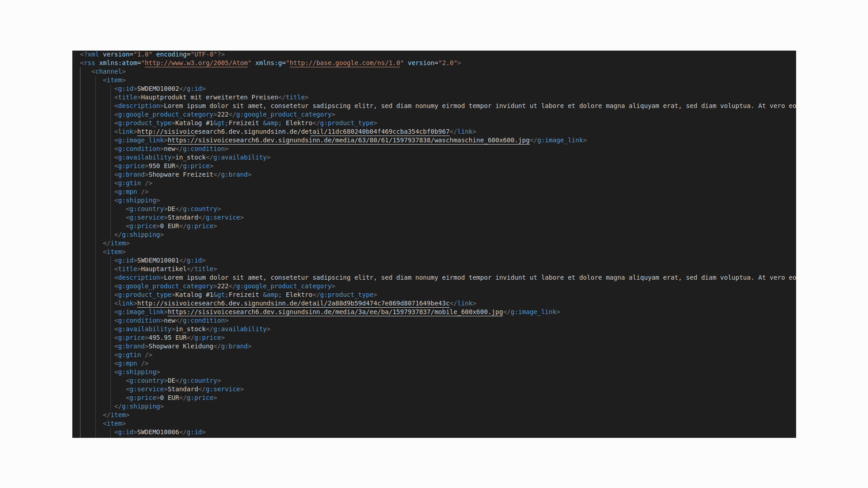Click condition 'new' in the SWDEMO10002 item
The width and height of the screenshot is (868, 488).
(170, 149)
